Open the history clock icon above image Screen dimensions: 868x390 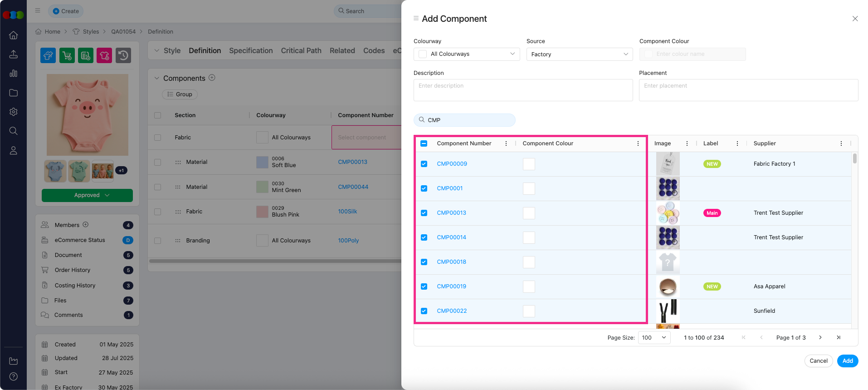[123, 55]
